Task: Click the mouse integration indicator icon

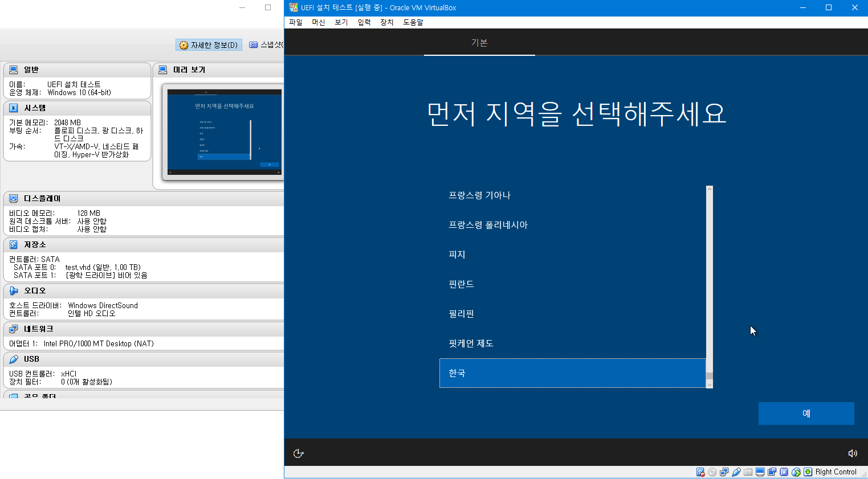Action: coord(796,472)
